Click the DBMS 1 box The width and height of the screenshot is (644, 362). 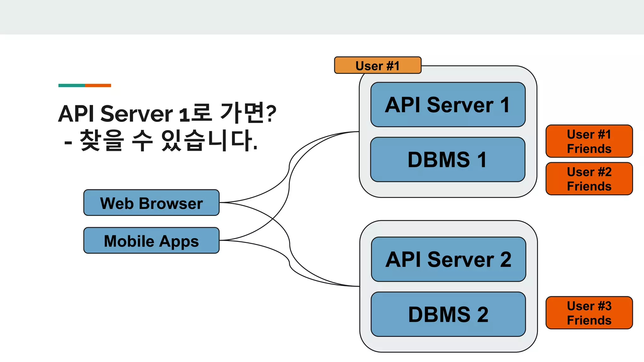tap(447, 159)
